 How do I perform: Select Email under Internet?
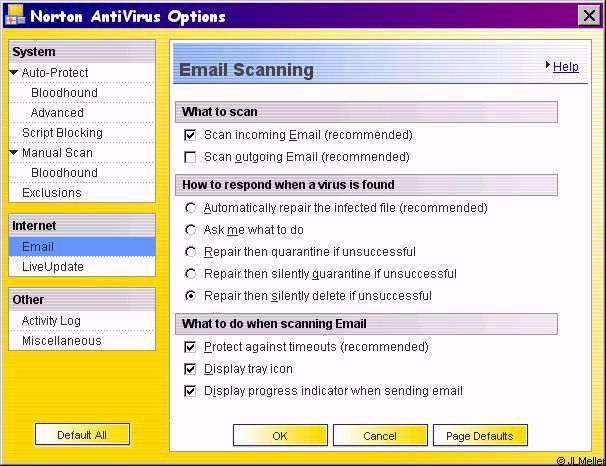tap(82, 247)
